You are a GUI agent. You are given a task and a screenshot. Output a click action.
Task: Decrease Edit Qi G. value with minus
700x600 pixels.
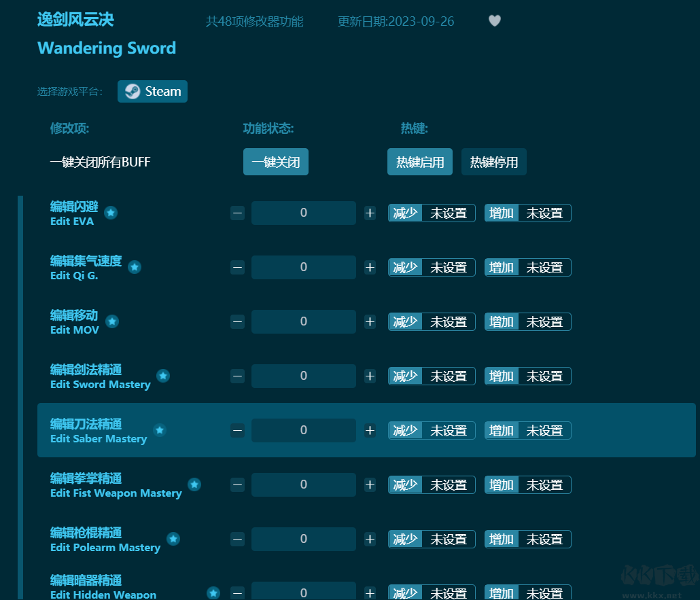click(x=237, y=268)
